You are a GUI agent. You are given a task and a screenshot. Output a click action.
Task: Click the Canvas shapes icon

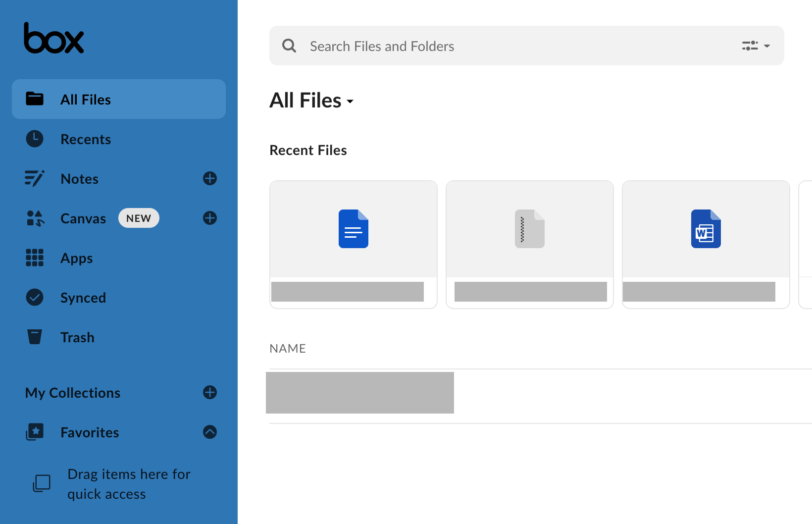(35, 218)
